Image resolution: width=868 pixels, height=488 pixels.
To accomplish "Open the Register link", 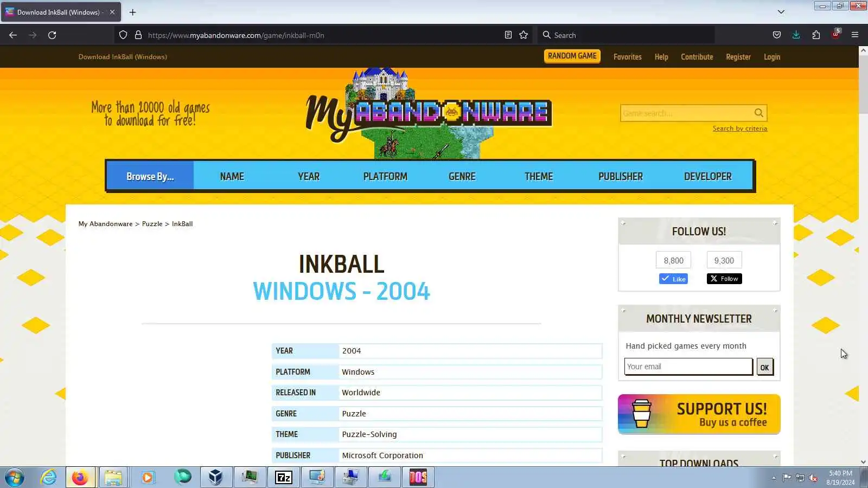I will 738,57.
